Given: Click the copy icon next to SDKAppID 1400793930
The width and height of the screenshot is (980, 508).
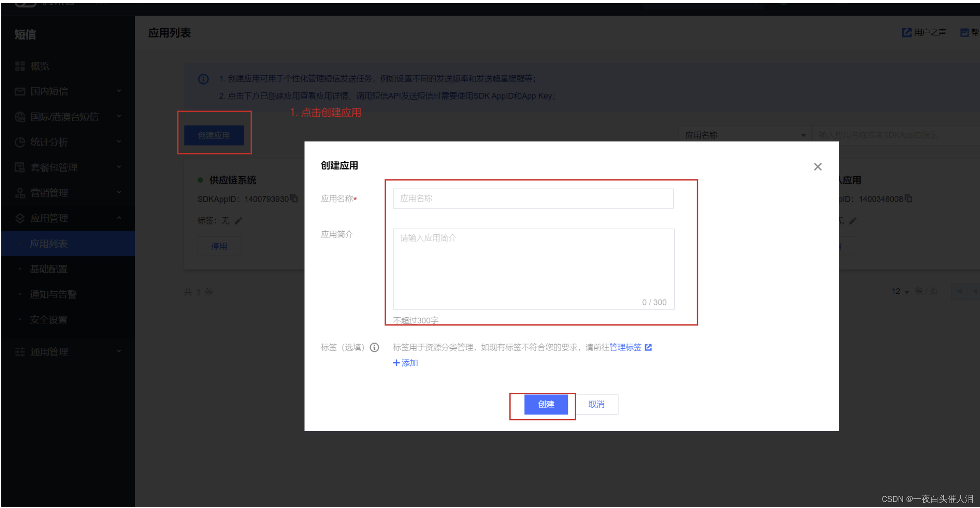Looking at the screenshot, I should coord(294,199).
